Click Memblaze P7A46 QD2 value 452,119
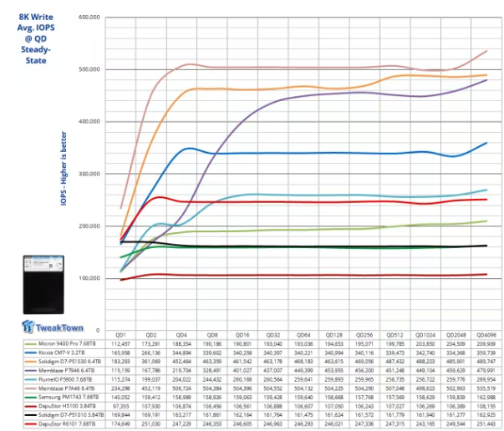This screenshot has width=504, height=431. click(150, 388)
